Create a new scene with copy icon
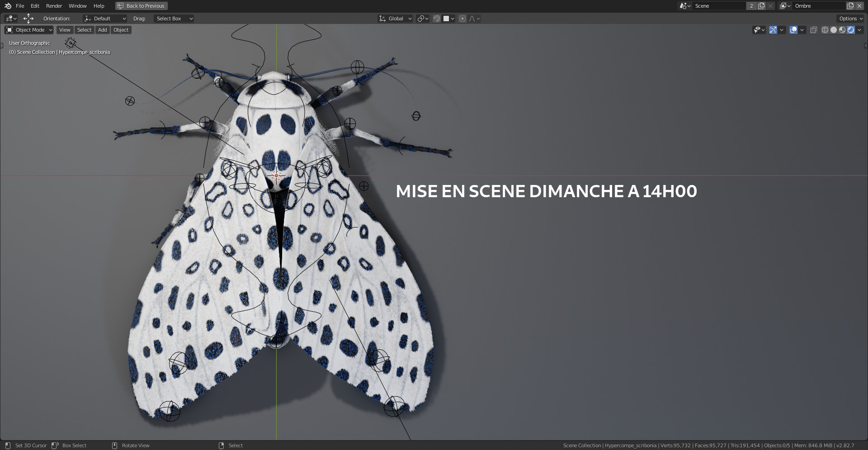 761,6
